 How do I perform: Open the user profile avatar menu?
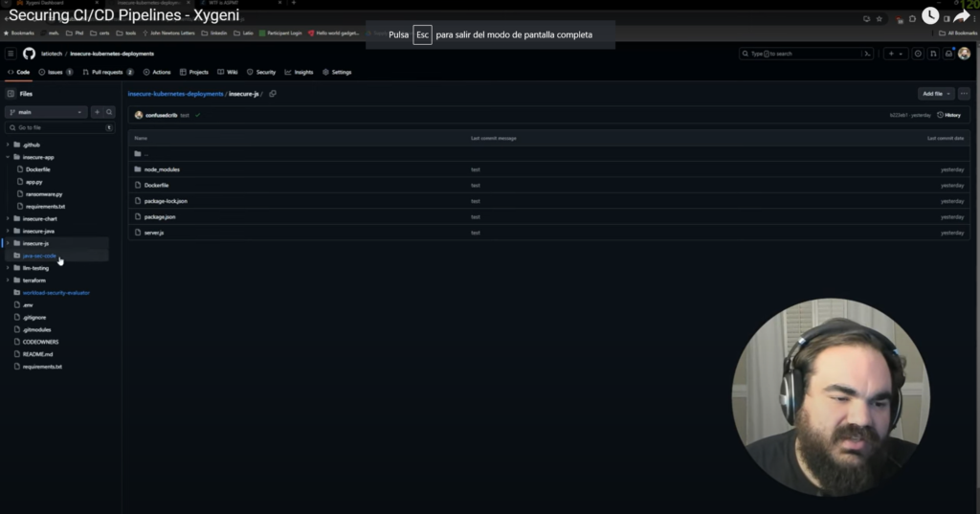965,54
